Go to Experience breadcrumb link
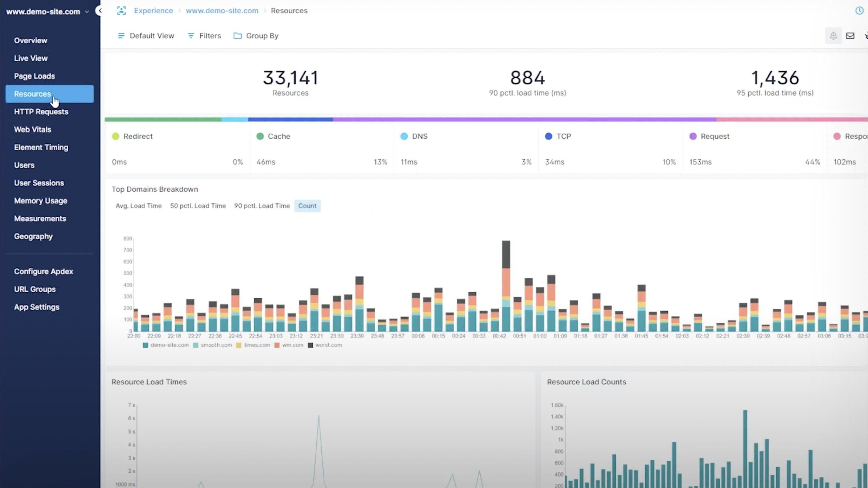This screenshot has width=868, height=488. point(153,11)
